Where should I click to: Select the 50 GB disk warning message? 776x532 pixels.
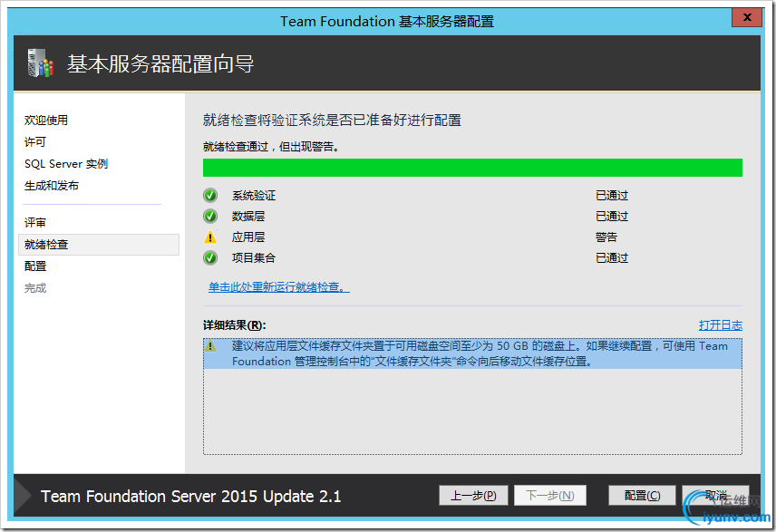coord(472,353)
